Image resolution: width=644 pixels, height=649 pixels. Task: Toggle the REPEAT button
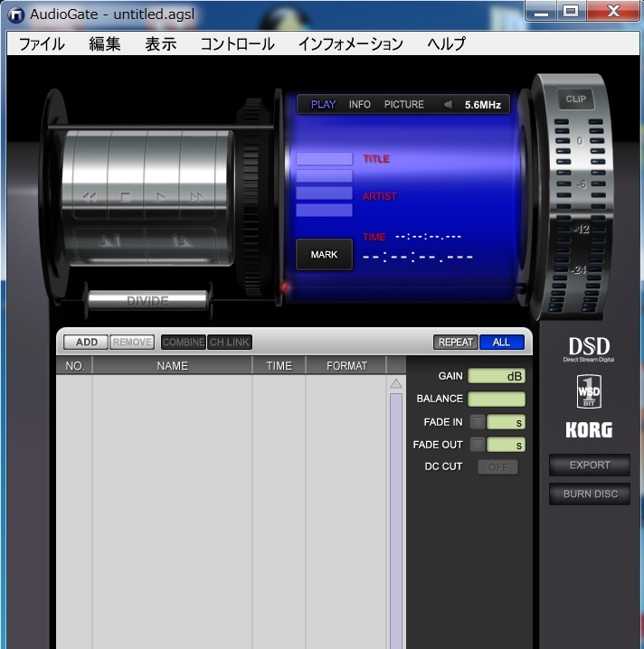tap(456, 343)
